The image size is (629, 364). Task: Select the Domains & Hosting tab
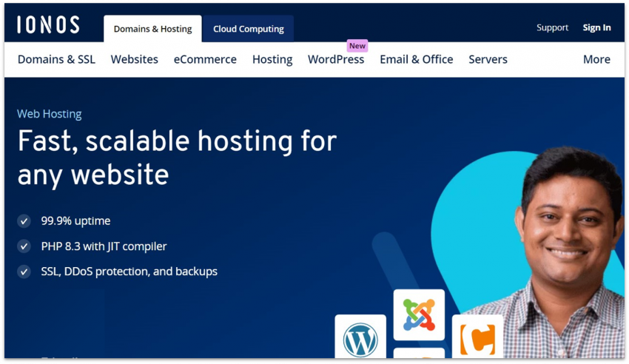tap(152, 29)
